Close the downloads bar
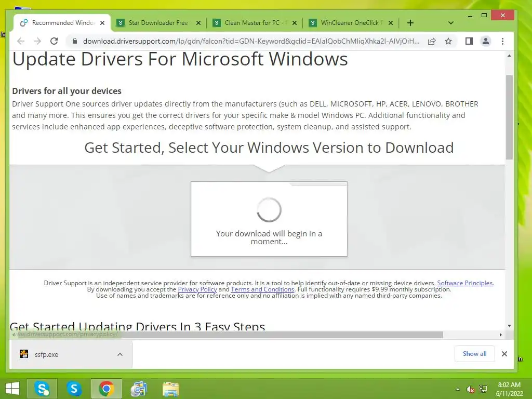 [504, 354]
